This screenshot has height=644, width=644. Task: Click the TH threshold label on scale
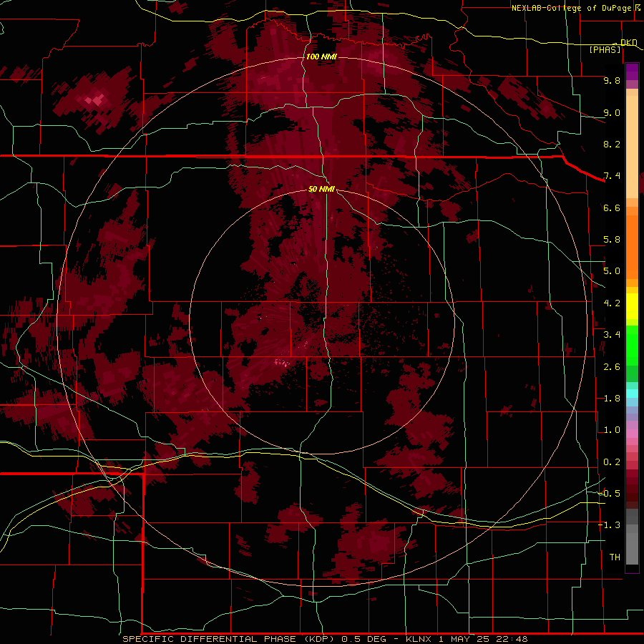(x=615, y=557)
